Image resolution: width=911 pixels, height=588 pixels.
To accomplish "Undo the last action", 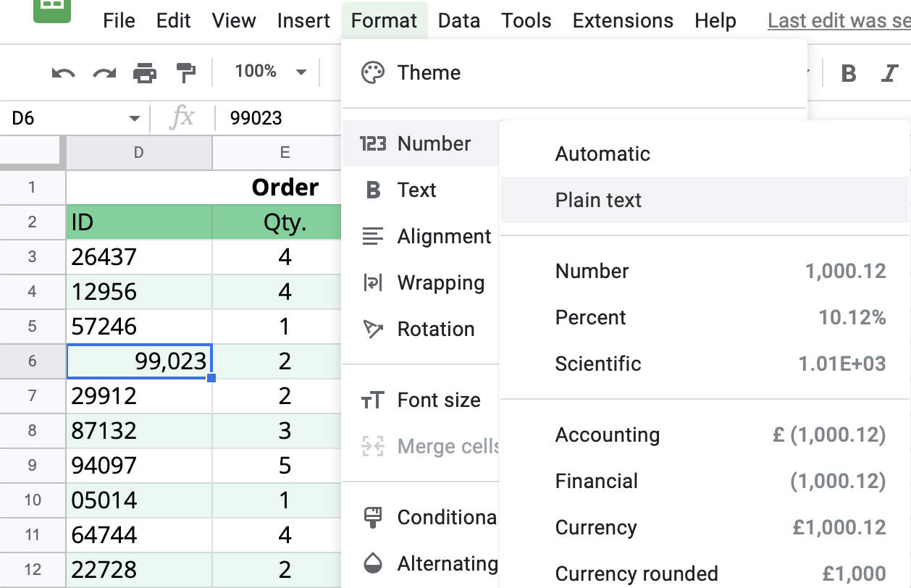I will point(62,72).
